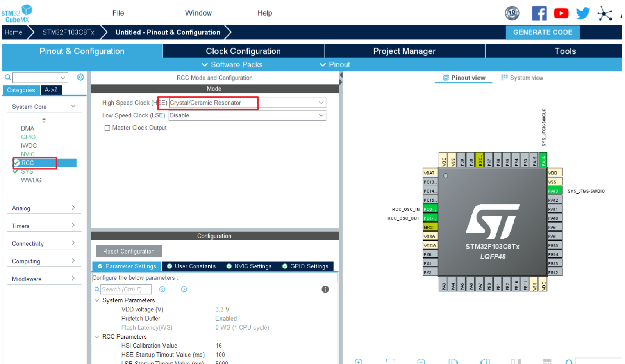Screen dimensions: 625x364
Task: Open the Software Packs dropdown
Action: [232, 65]
